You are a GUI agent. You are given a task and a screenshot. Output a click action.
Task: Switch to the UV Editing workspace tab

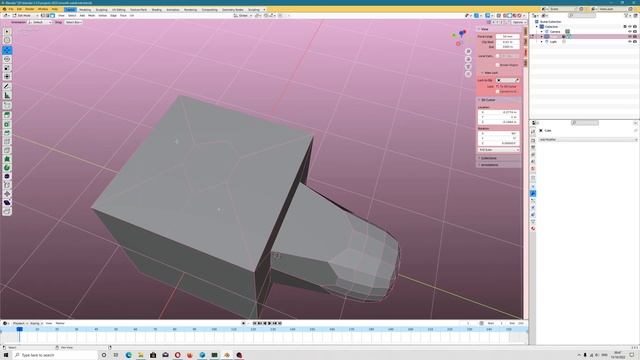tap(119, 9)
